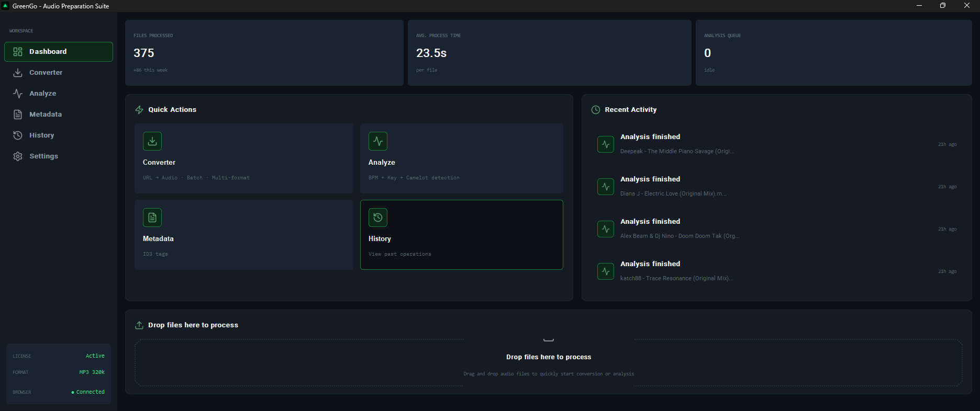Click the Quick Actions lightning bolt icon
The image size is (980, 411).
point(139,110)
